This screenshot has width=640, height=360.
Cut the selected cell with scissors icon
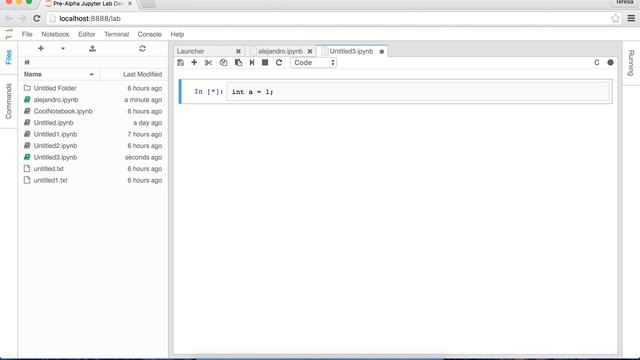209,62
